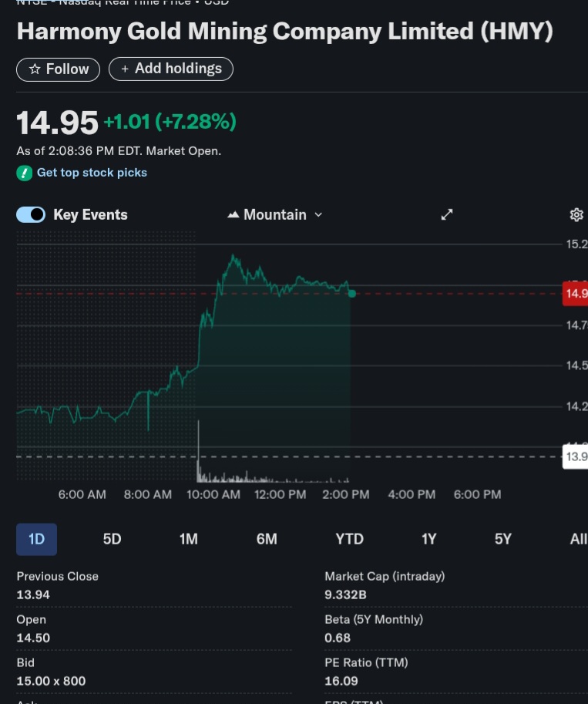This screenshot has width=588, height=704.
Task: Click the white previous close axis label
Action: coord(575,456)
